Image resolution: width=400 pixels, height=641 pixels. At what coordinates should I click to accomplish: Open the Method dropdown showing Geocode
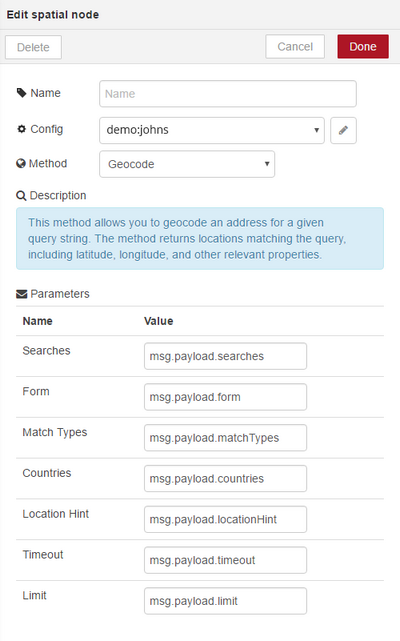tap(187, 164)
